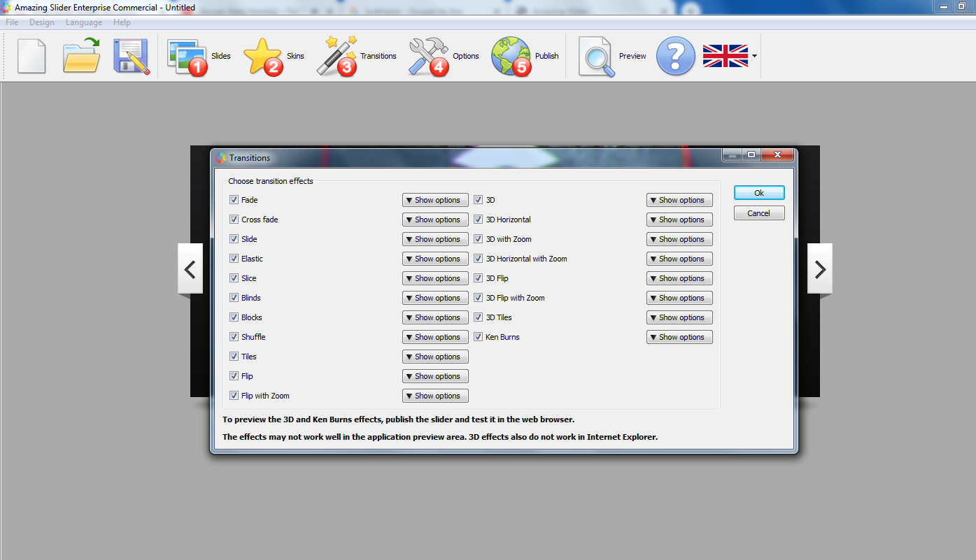
Task: Click the Amazing Slider app logo icon
Action: point(6,8)
